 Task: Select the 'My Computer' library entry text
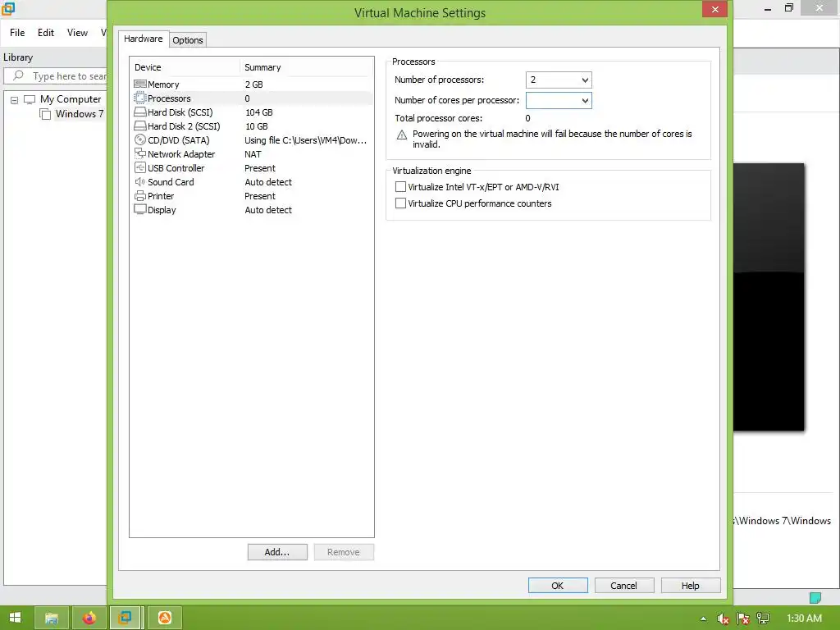(x=71, y=99)
